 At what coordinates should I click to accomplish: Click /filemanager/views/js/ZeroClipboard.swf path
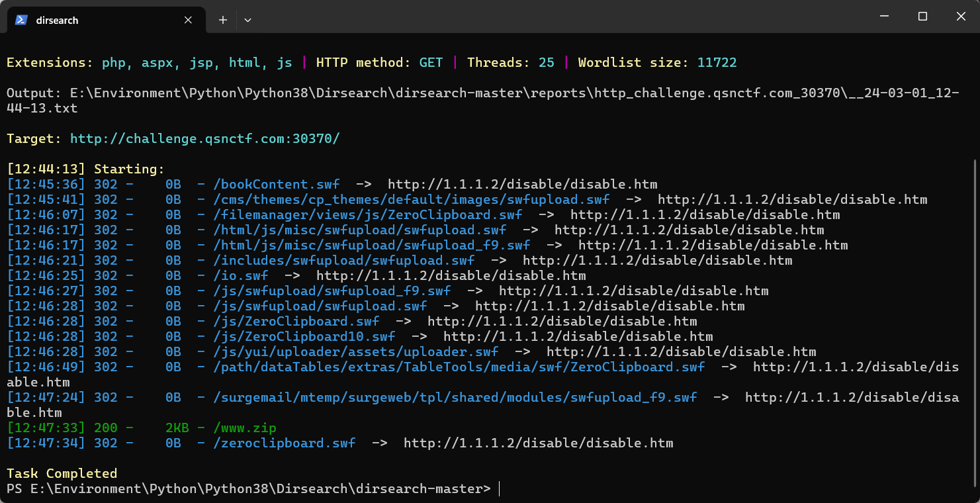pyautogui.click(x=368, y=214)
